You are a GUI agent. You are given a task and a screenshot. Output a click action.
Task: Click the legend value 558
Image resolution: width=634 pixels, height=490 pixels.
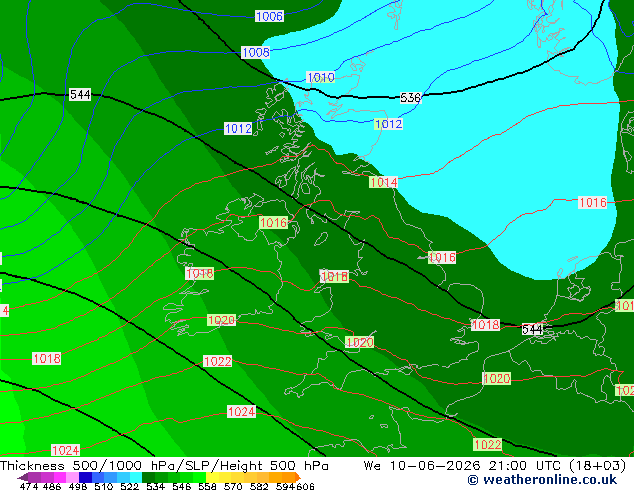coord(207,486)
